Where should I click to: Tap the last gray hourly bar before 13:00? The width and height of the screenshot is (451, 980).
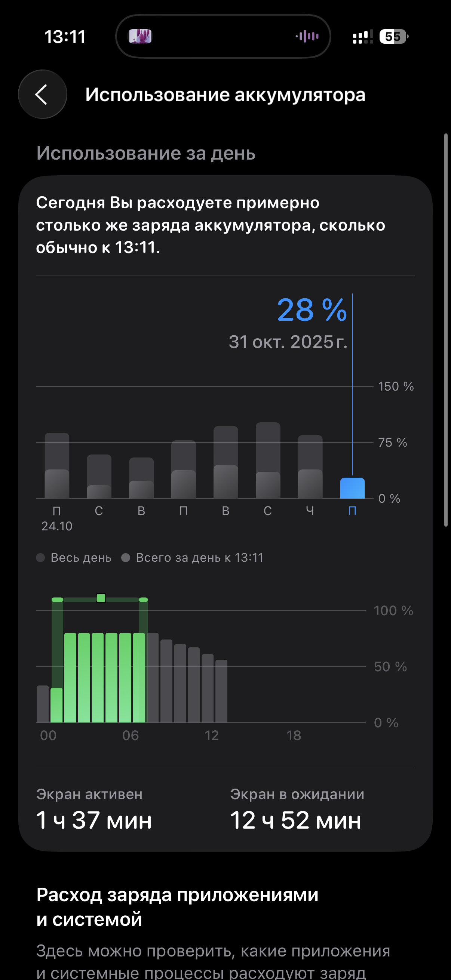click(x=221, y=691)
